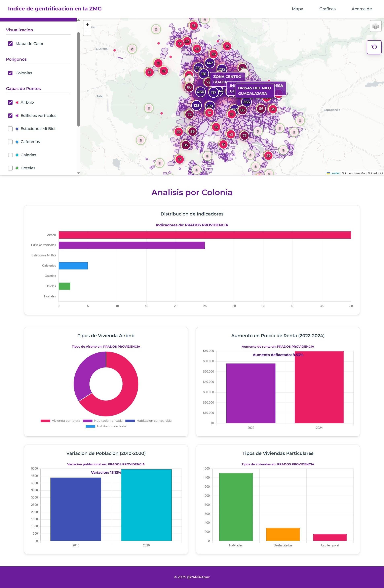Screen dimensions: 384x588
Task: Click the sidebar scroll down arrow
Action: tap(78, 173)
